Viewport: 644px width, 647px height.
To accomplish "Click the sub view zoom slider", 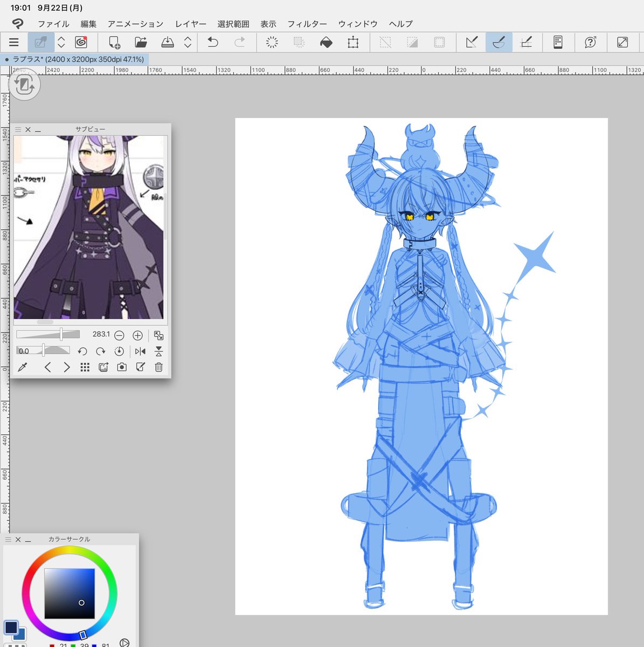I will 48,334.
